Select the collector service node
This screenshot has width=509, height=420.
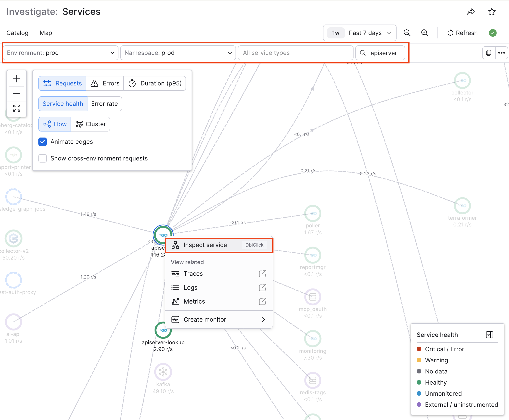(x=462, y=81)
